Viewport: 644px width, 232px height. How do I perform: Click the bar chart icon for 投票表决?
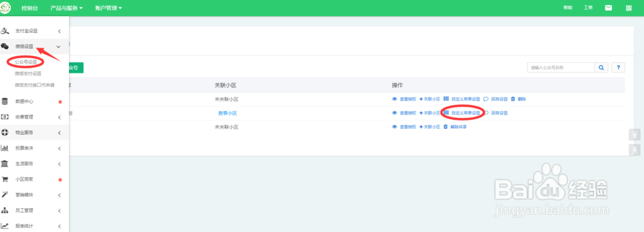pyautogui.click(x=5, y=148)
